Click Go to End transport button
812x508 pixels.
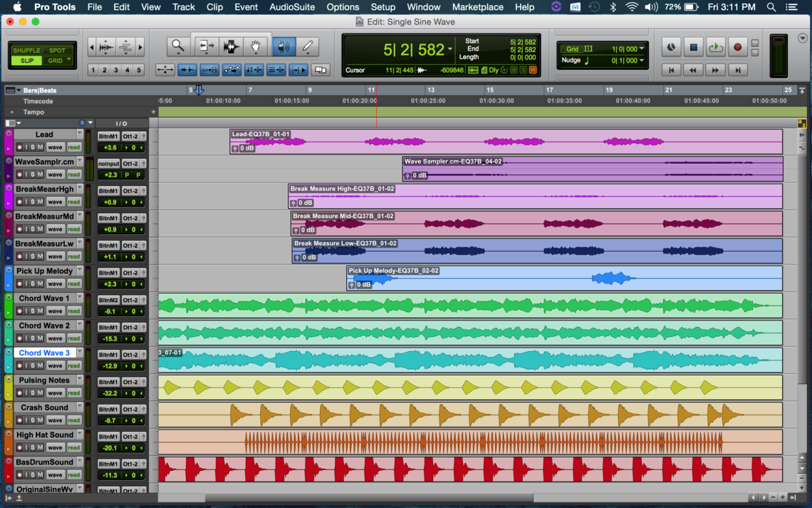point(737,70)
